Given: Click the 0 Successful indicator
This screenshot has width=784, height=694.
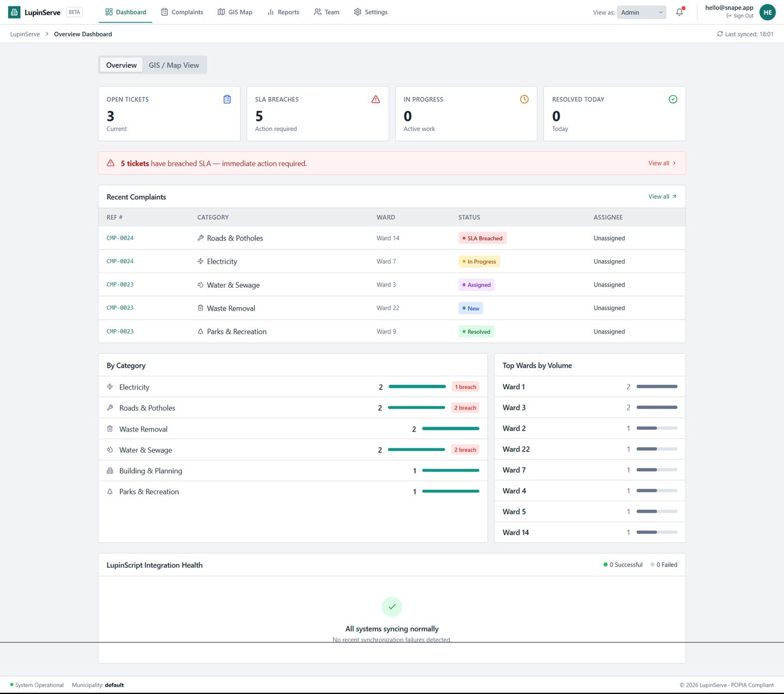Looking at the screenshot, I should pyautogui.click(x=623, y=565).
